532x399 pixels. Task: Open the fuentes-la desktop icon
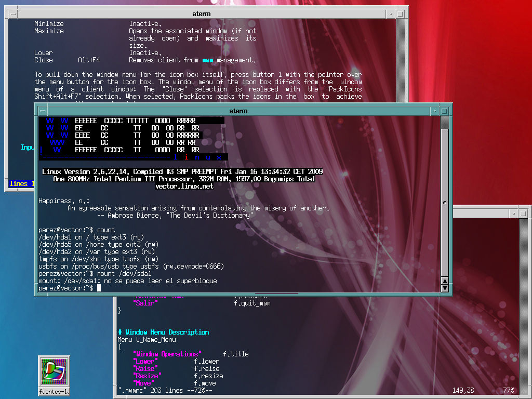pos(54,375)
